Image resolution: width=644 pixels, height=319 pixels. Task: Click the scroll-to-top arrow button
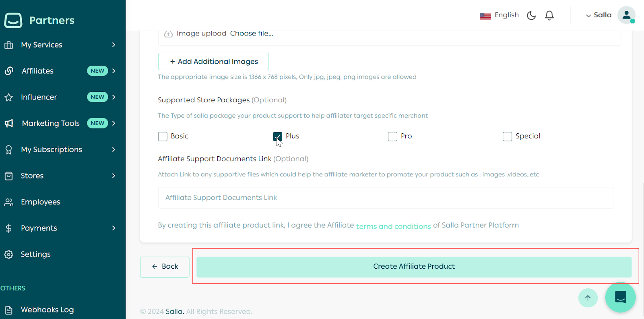pos(588,298)
